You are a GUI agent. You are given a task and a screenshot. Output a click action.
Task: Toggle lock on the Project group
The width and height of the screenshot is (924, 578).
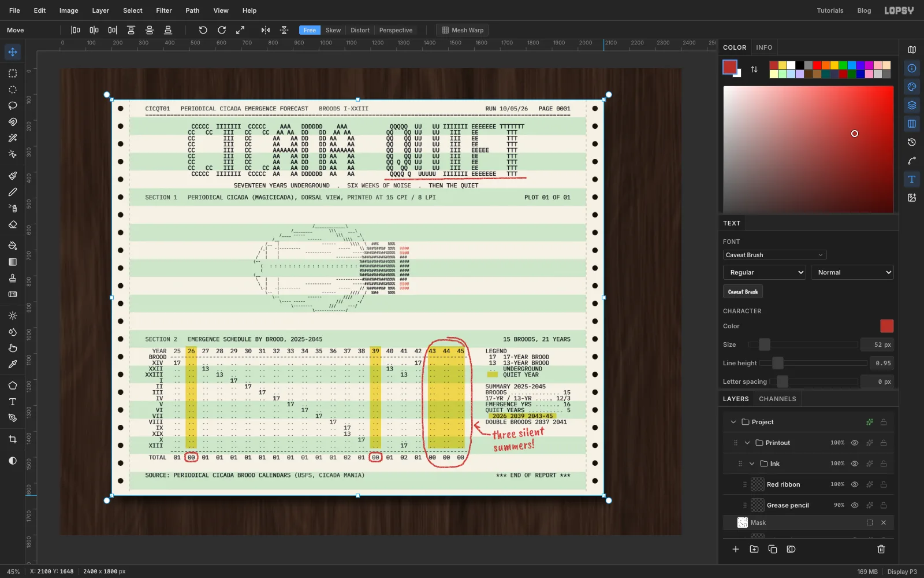click(884, 422)
